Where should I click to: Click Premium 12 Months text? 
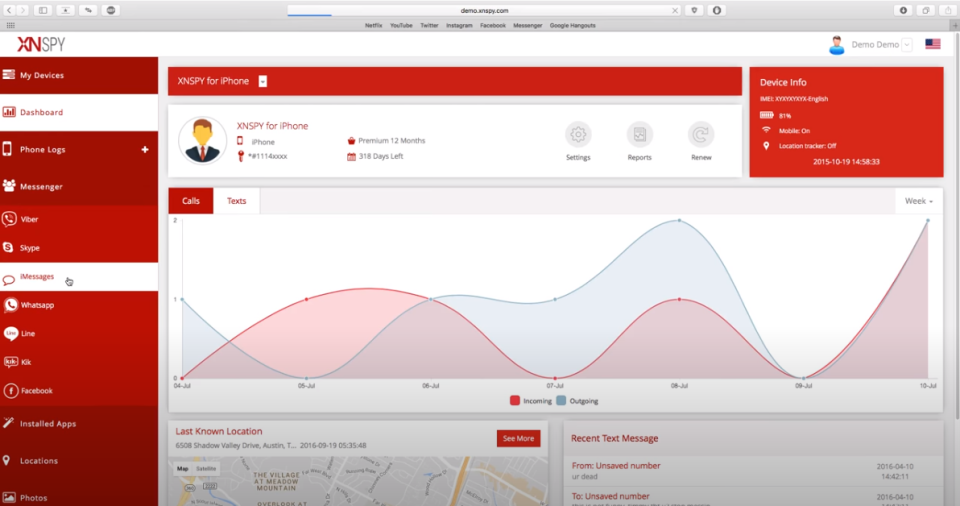click(x=392, y=140)
